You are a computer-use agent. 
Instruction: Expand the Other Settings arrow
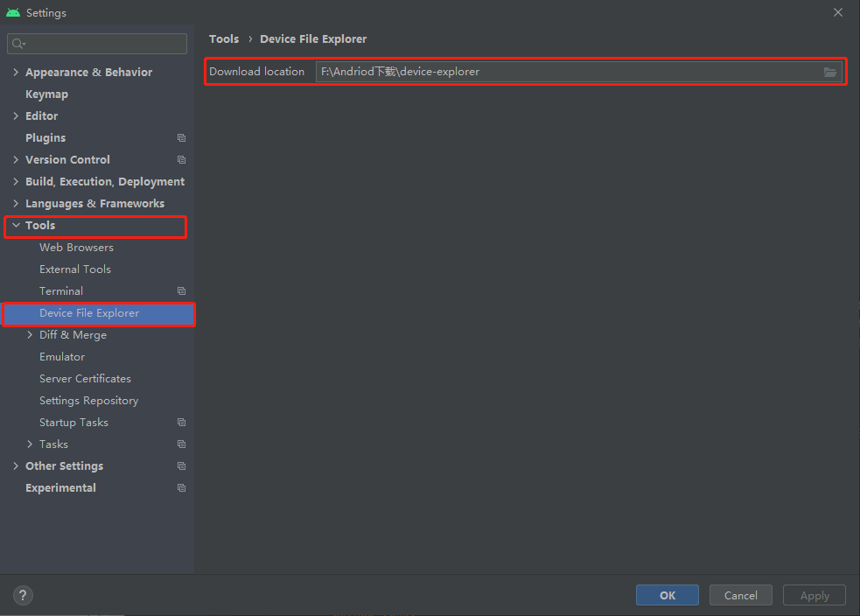coord(16,466)
